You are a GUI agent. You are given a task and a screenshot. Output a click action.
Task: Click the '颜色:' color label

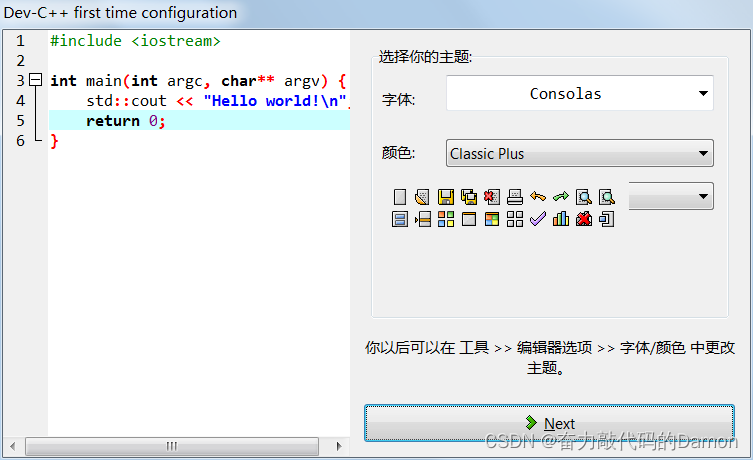pyautogui.click(x=399, y=153)
